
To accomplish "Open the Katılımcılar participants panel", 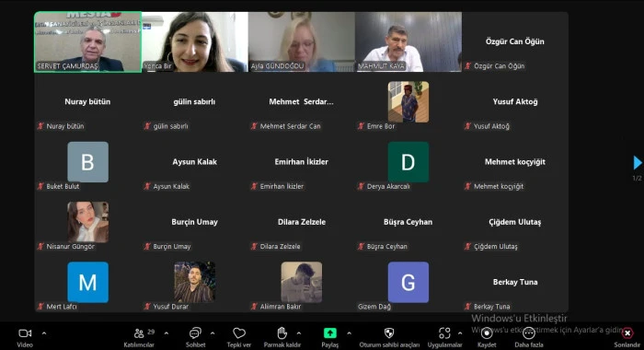I will [x=139, y=337].
